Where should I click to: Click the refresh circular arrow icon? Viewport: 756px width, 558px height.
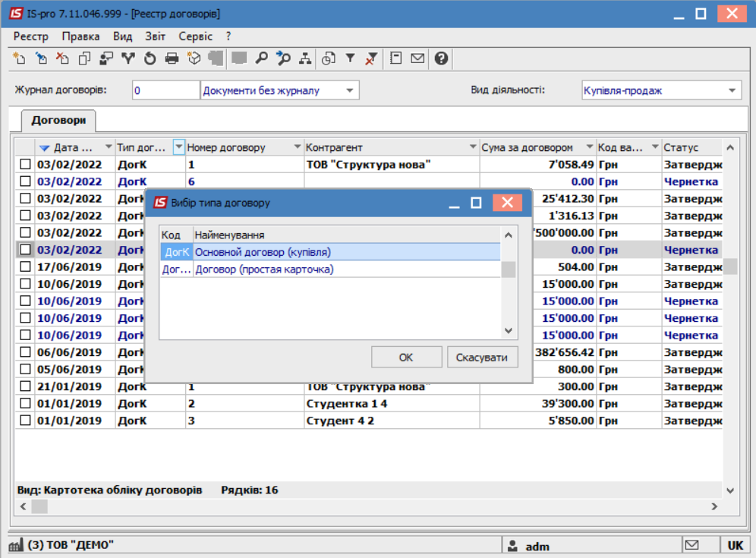coord(150,58)
